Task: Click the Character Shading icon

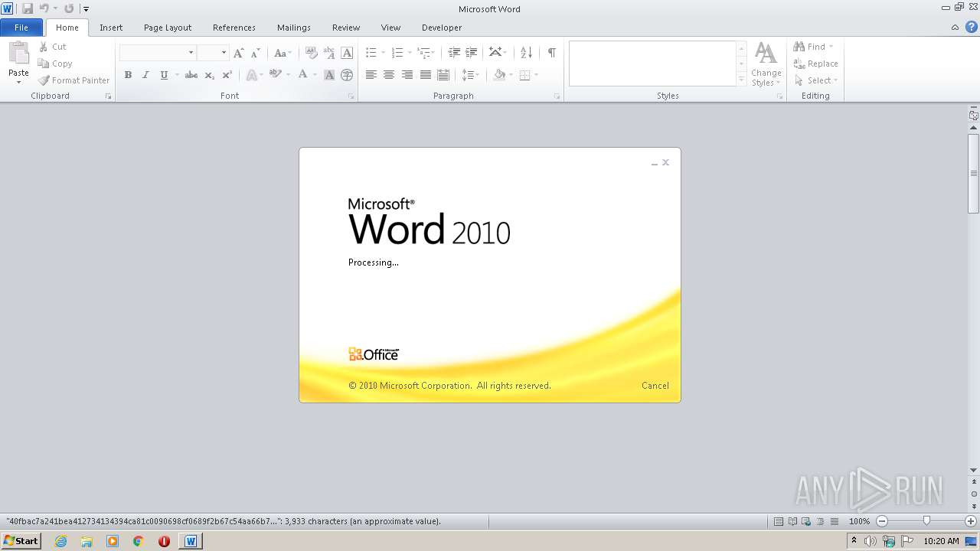Action: (329, 75)
